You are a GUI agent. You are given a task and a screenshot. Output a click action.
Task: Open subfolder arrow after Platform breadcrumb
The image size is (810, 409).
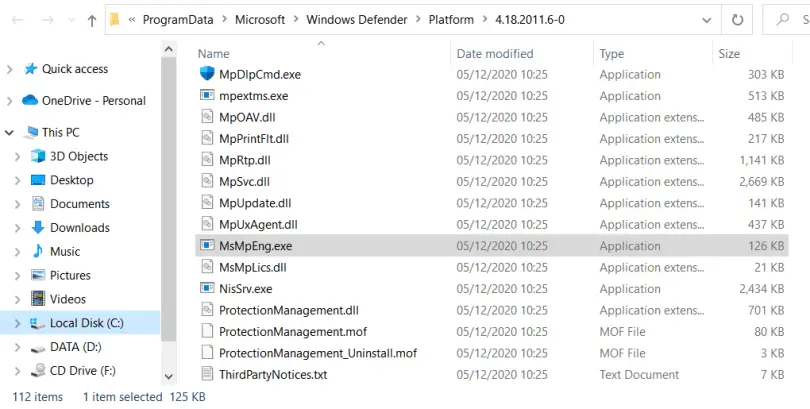(485, 20)
